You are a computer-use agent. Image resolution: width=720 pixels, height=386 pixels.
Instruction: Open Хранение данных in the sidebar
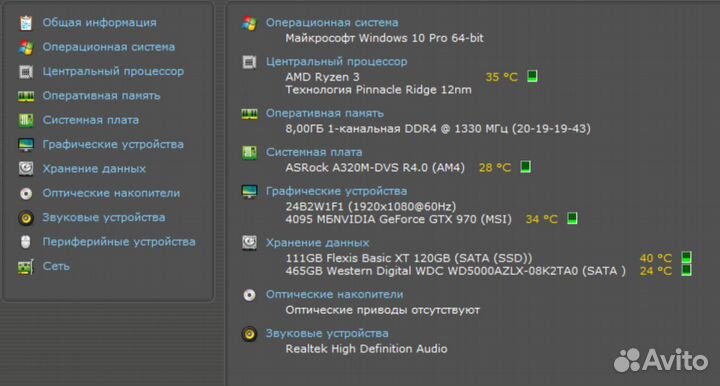click(x=94, y=169)
